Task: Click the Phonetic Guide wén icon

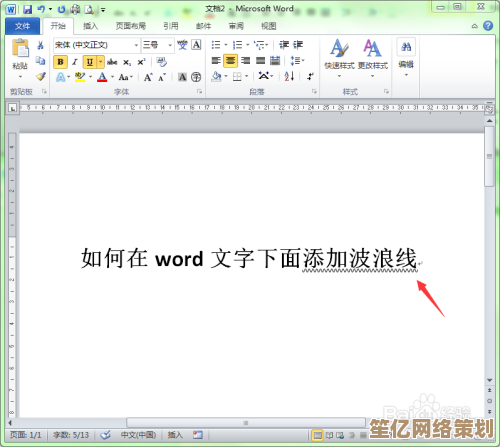Action: [x=182, y=45]
